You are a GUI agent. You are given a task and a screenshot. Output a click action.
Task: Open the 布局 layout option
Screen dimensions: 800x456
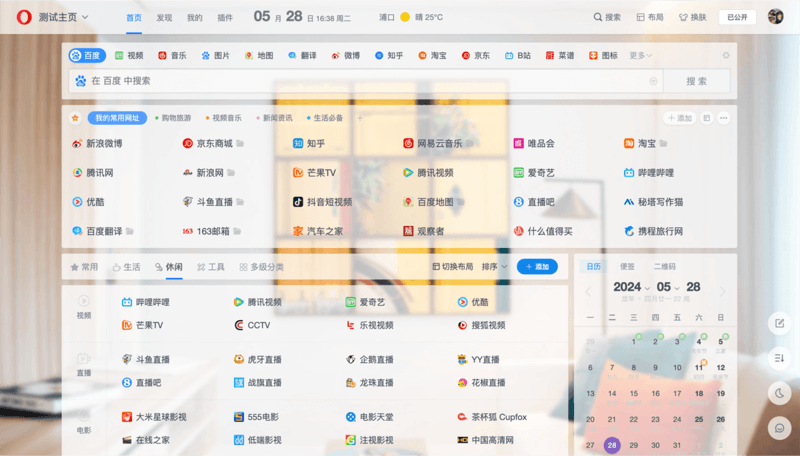coord(650,17)
